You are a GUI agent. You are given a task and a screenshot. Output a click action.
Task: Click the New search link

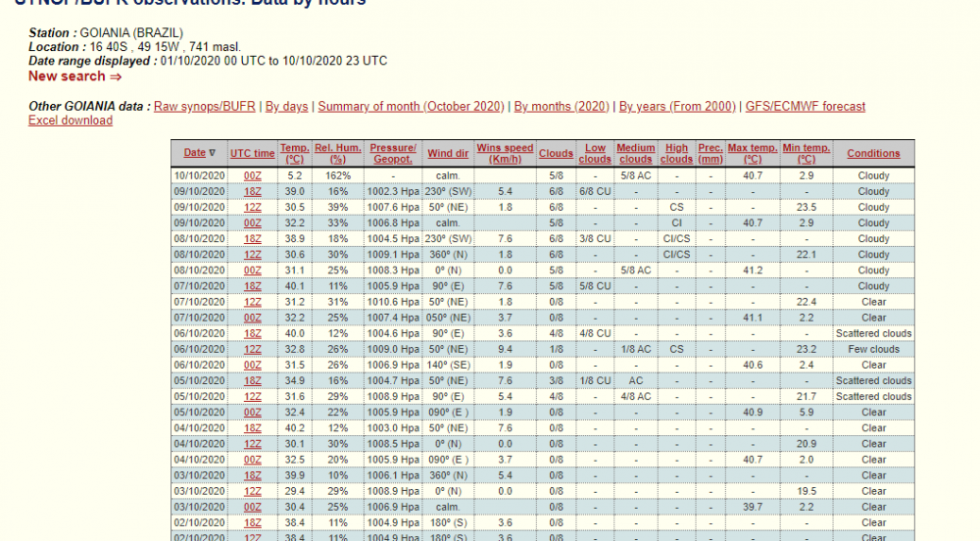pos(74,76)
